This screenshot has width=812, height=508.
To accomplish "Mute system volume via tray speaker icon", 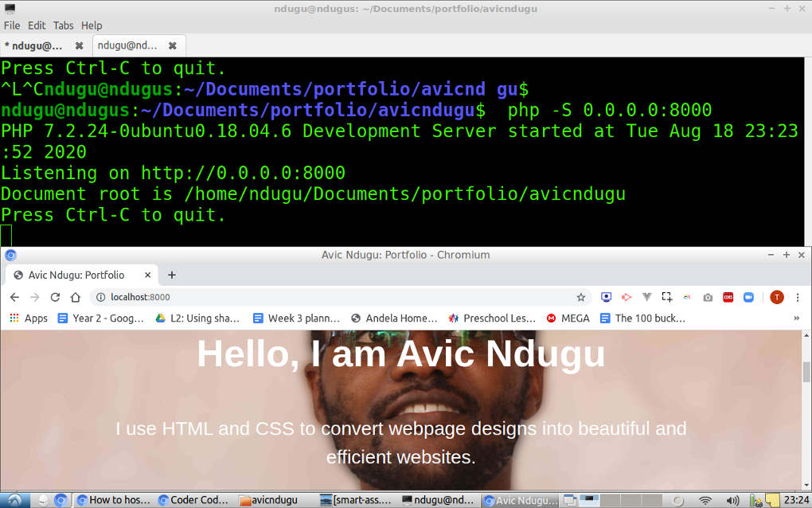I will [x=732, y=501].
